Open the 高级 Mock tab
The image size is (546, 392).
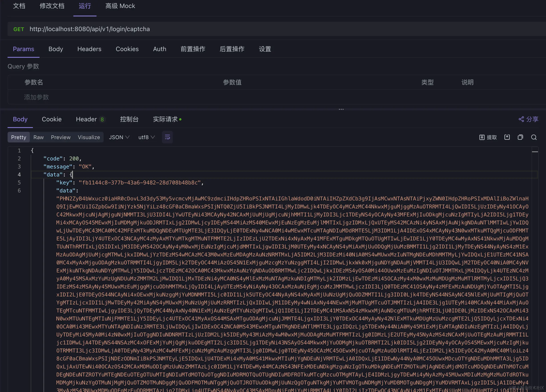click(120, 6)
